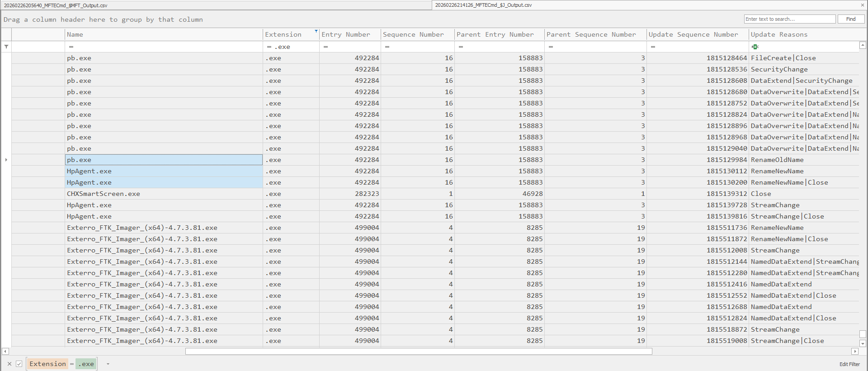Image resolution: width=868 pixels, height=371 pixels.
Task: Click the horizontal scroll right arrow
Action: [854, 351]
